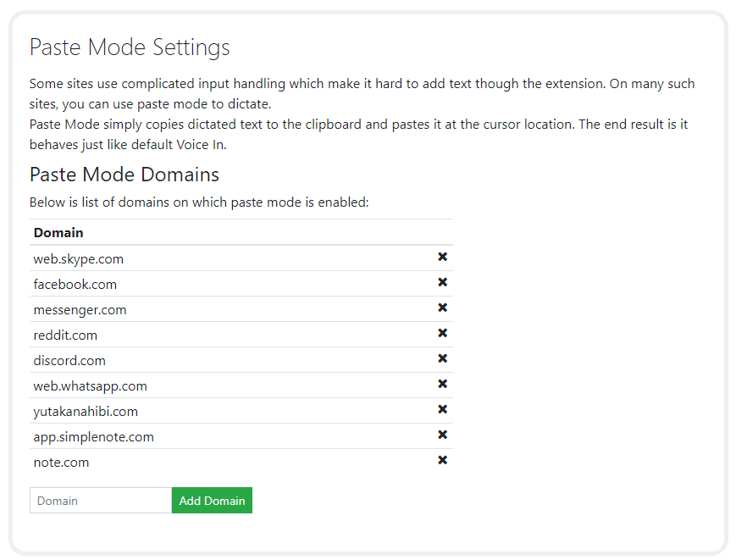Click the Paste Mode Settings heading

pos(130,47)
